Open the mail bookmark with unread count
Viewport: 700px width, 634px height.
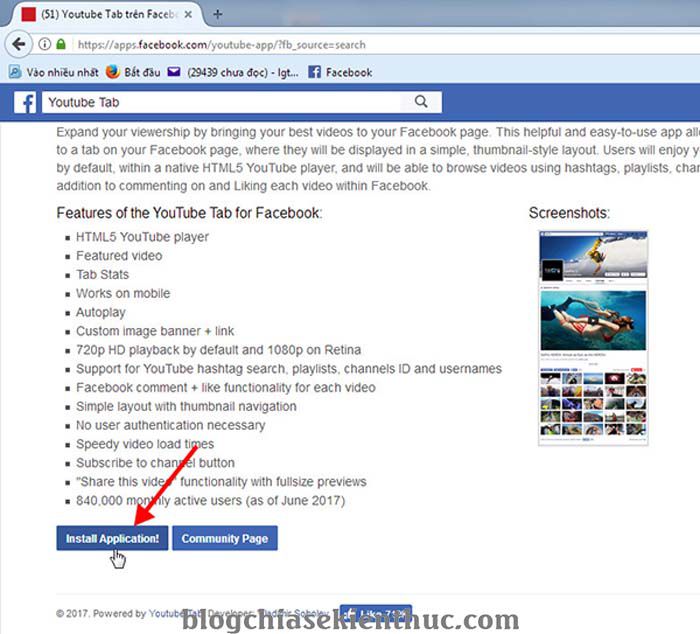point(233,72)
